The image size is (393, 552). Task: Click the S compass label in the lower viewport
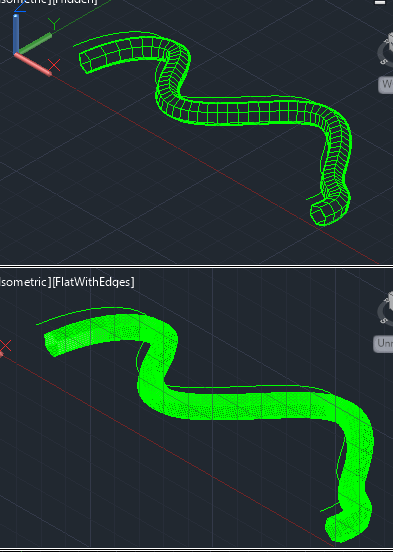point(385,320)
